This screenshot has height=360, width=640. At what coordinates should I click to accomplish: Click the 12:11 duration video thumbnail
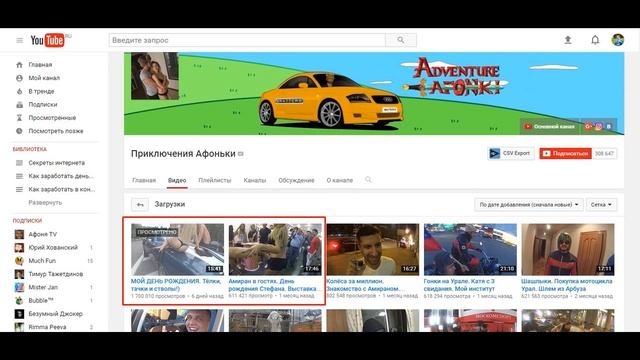[568, 249]
